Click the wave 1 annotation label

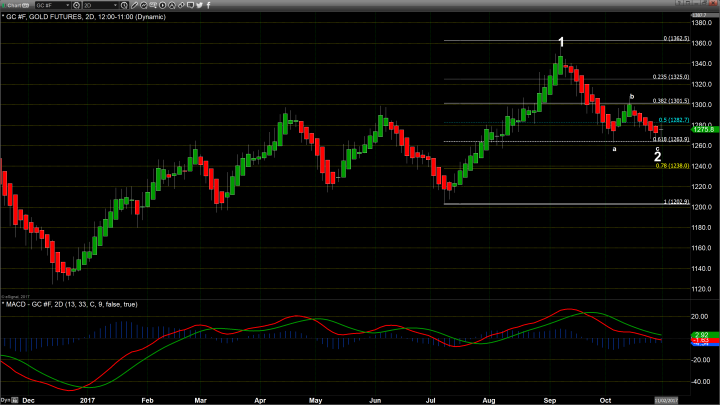(x=561, y=42)
